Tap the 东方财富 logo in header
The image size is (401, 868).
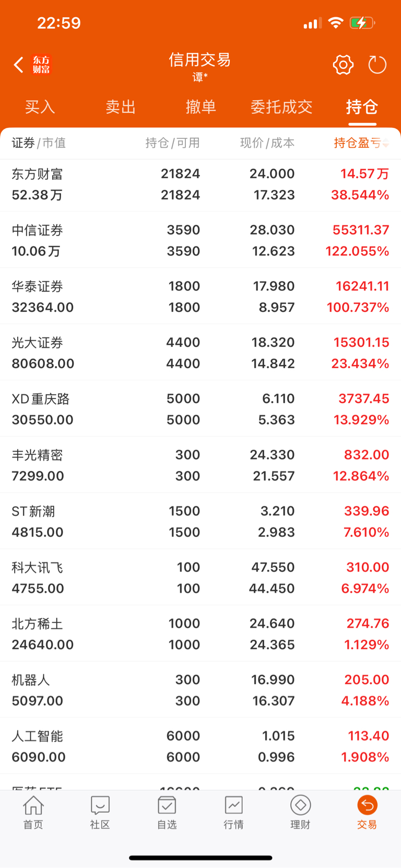click(x=41, y=65)
